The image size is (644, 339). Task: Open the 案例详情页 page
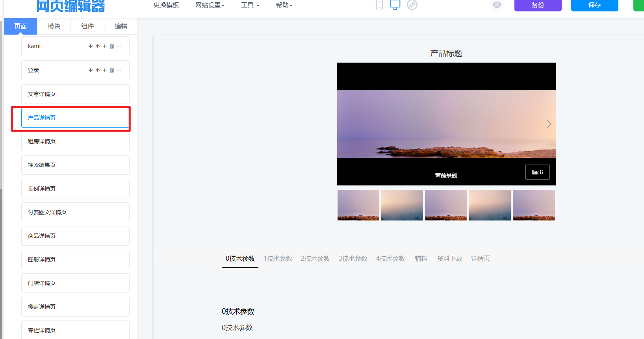pos(75,189)
